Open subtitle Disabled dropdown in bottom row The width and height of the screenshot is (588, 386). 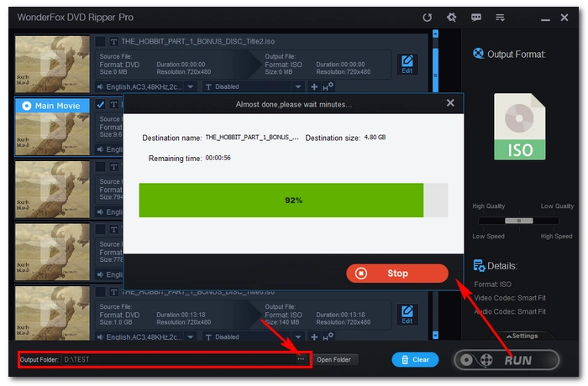point(297,337)
